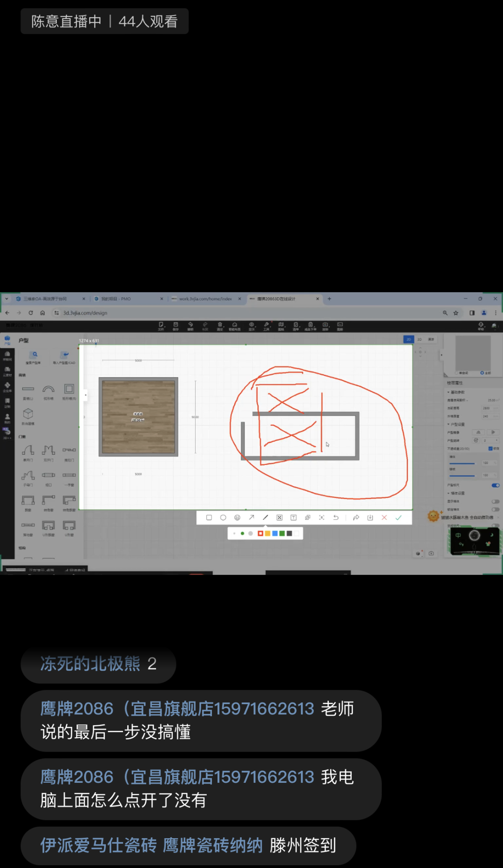
Task: Undo the last annotation stroke
Action: pos(336,518)
